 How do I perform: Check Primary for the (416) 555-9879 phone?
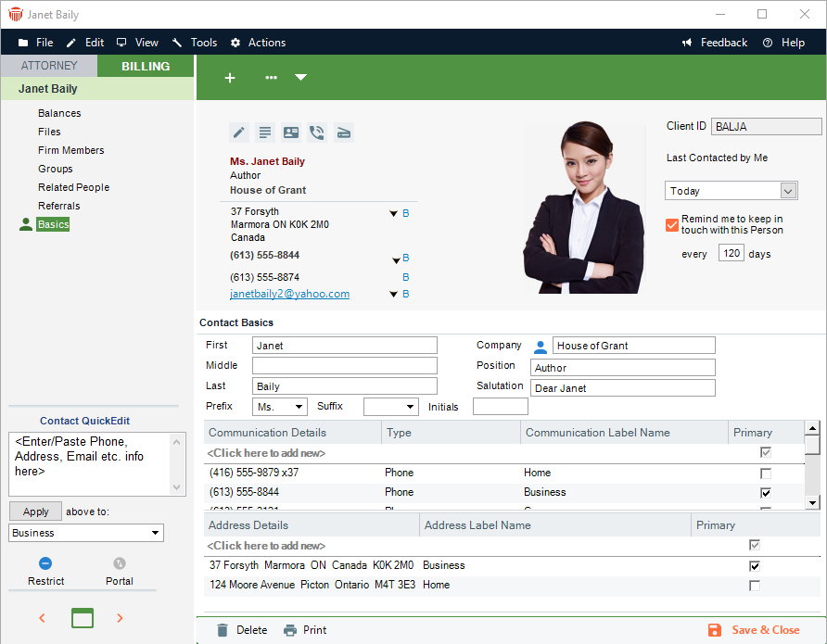pos(766,474)
